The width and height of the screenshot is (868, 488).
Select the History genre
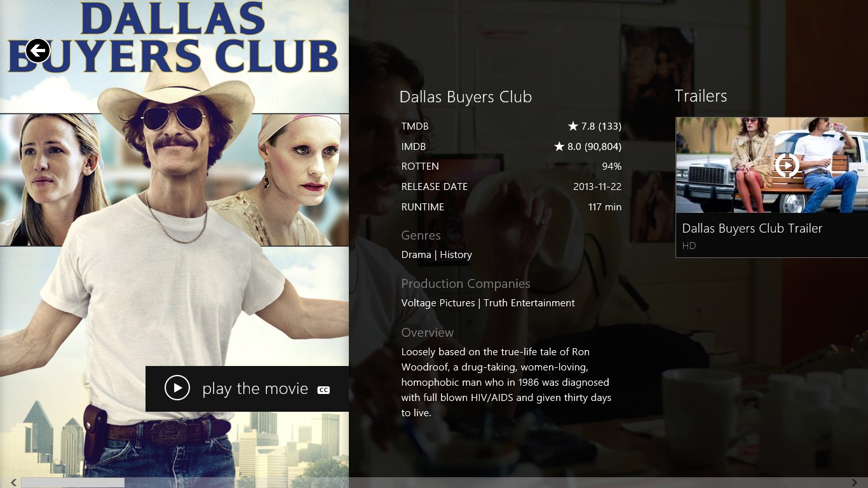(456, 255)
